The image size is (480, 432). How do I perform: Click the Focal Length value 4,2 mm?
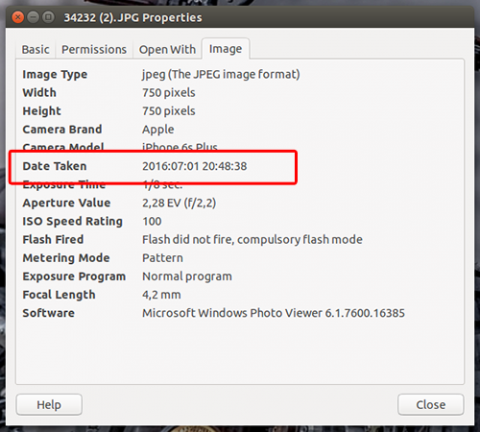(162, 295)
